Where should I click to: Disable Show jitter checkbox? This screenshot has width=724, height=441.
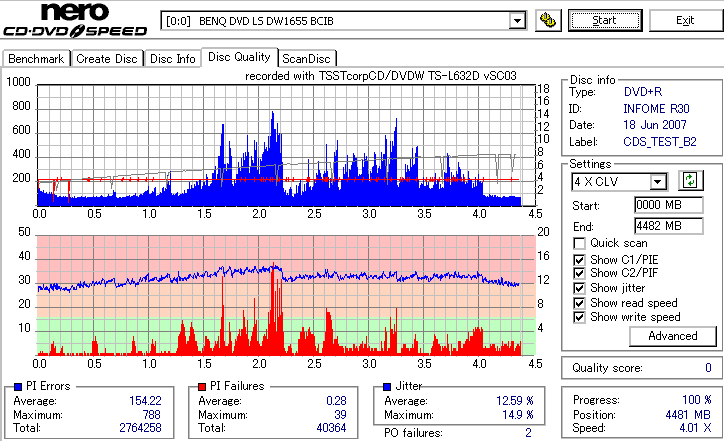[x=579, y=288]
